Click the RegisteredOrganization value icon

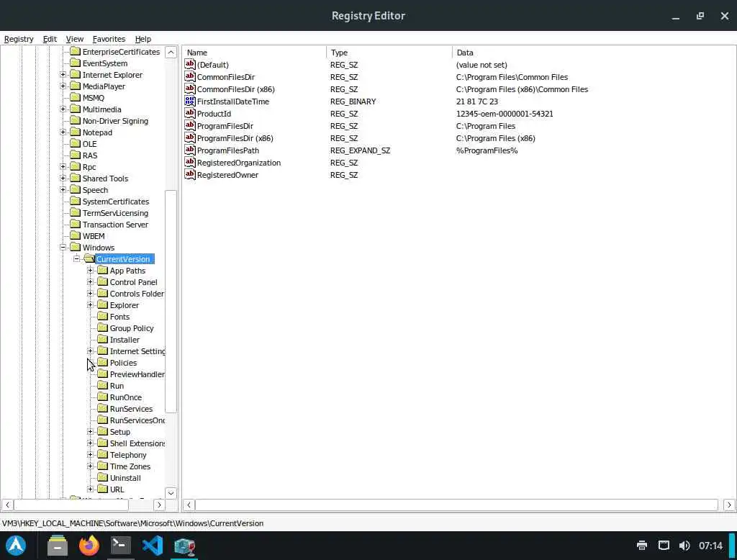click(190, 162)
